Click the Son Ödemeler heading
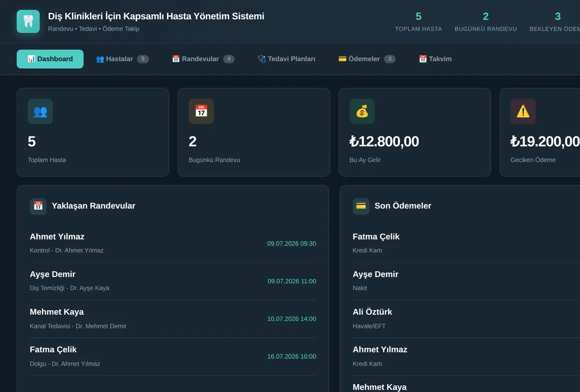580x392 pixels. 403,206
